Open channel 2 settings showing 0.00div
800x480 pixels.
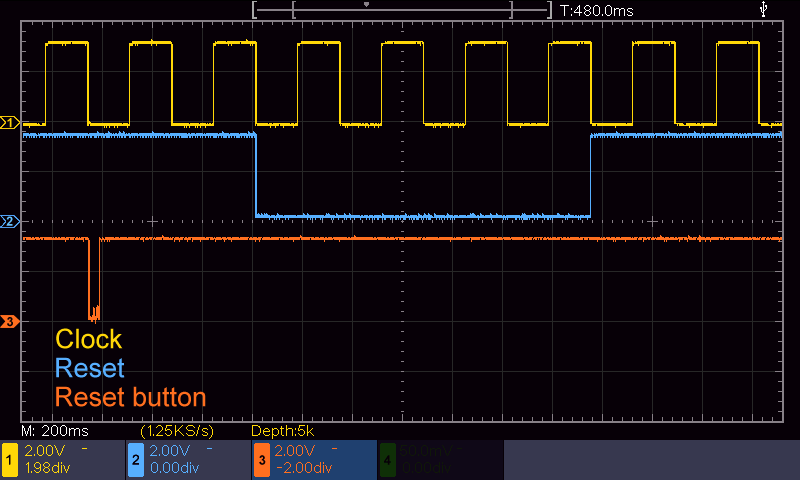pos(170,468)
